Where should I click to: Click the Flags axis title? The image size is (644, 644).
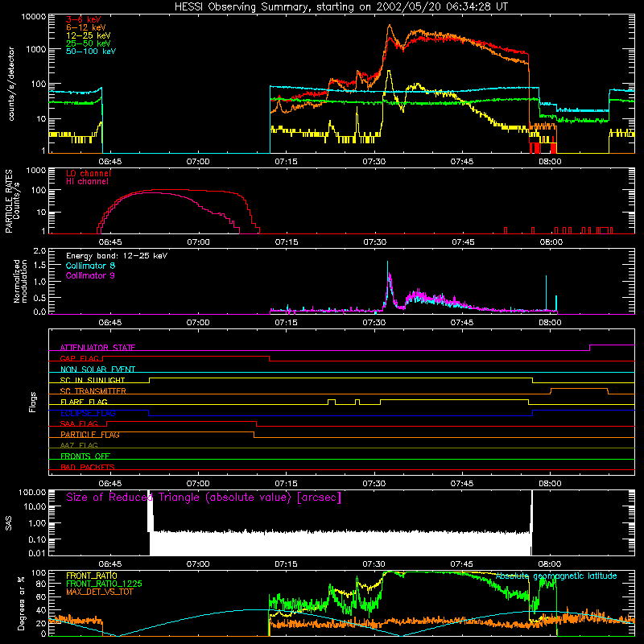pos(32,402)
